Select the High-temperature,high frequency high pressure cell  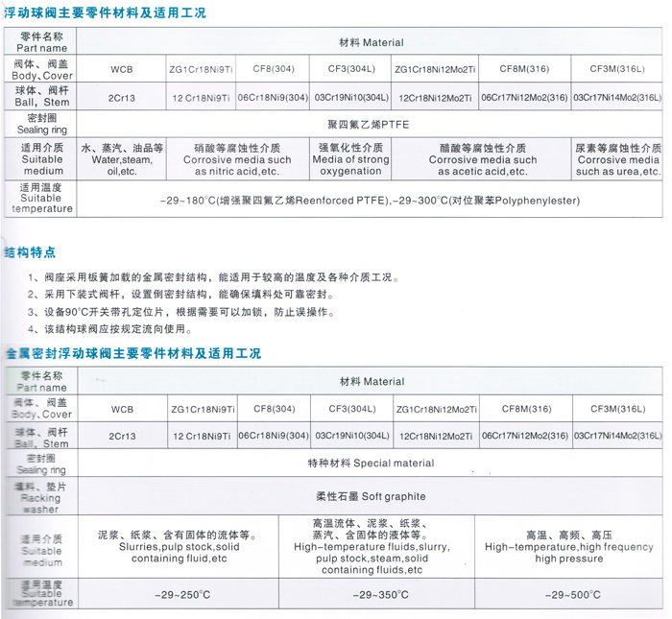click(568, 547)
